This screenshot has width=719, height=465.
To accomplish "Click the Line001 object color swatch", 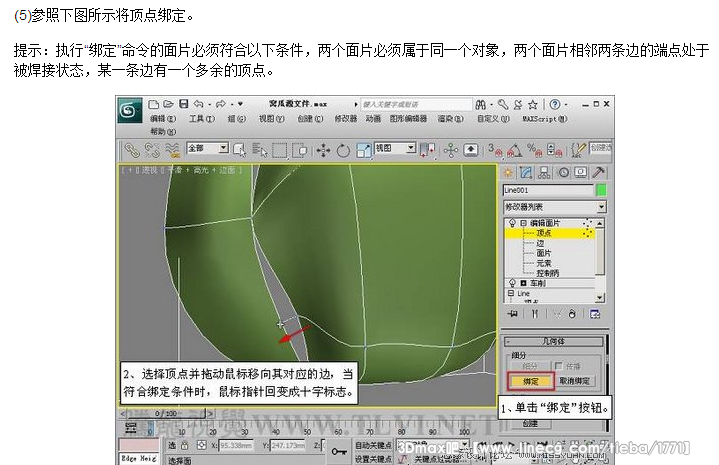I will point(601,190).
